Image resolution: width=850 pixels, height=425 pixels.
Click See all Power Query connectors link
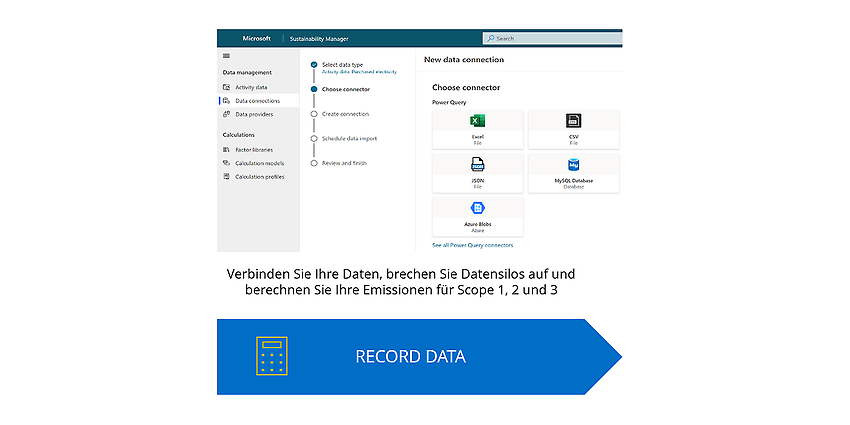tap(473, 245)
